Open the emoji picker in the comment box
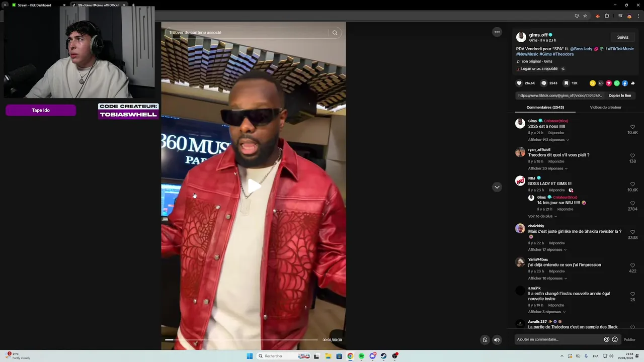 pos(615,339)
